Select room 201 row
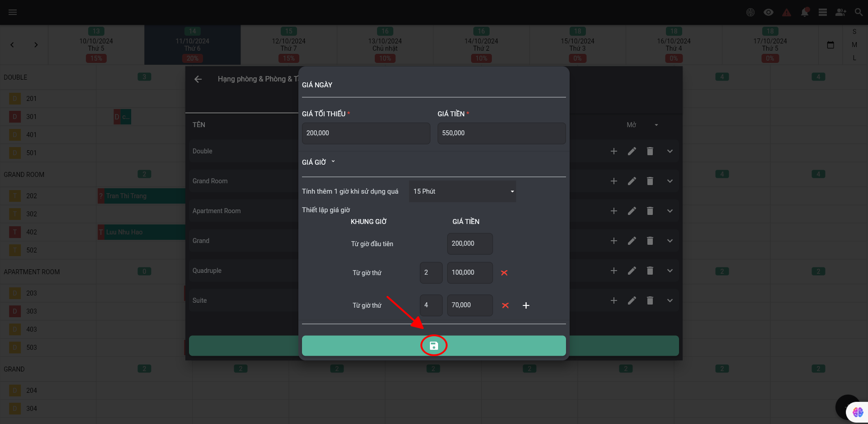Screen dimensions: 868x424 (x=48, y=99)
